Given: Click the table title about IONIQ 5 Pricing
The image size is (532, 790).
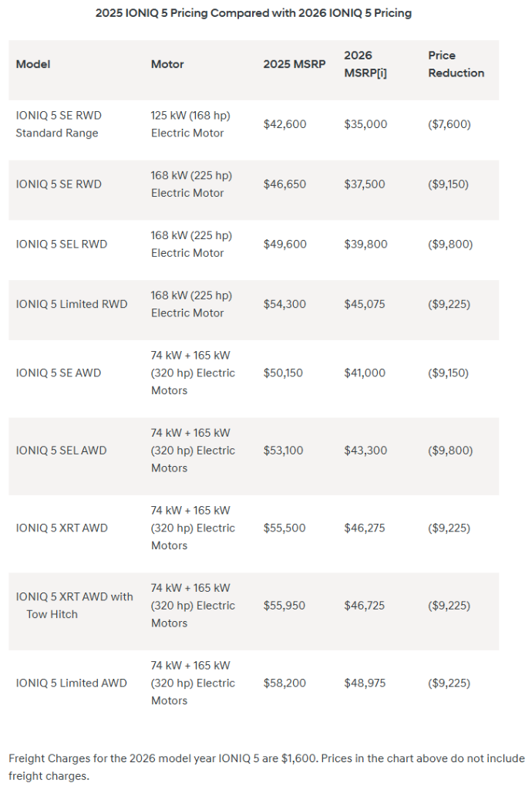Looking at the screenshot, I should point(254,13).
